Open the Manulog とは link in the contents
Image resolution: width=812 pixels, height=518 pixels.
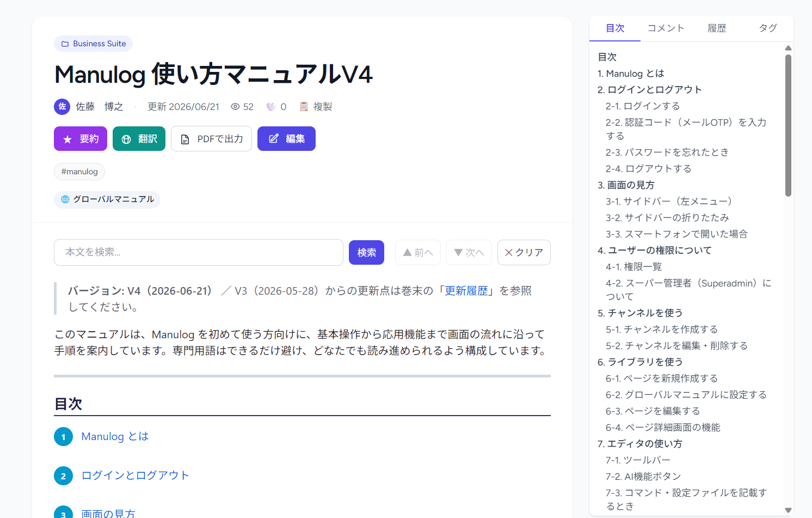click(115, 436)
